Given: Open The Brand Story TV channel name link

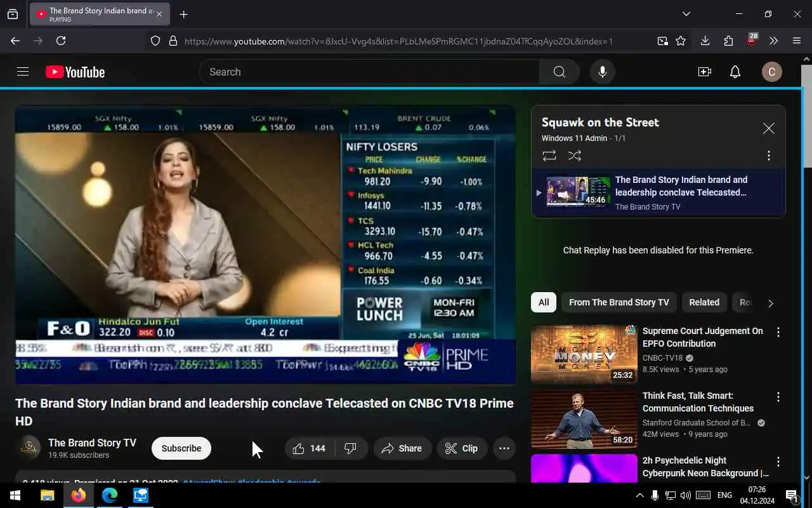Looking at the screenshot, I should [x=92, y=443].
